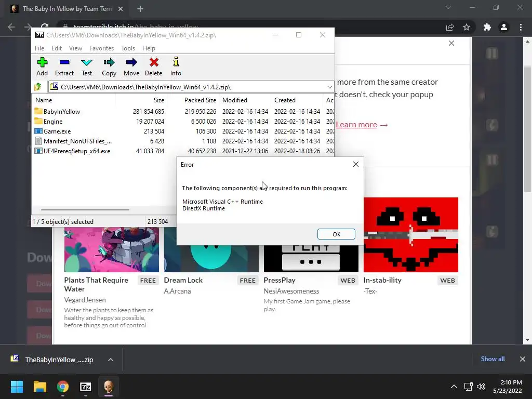Click the Test toolbar icon

click(87, 66)
